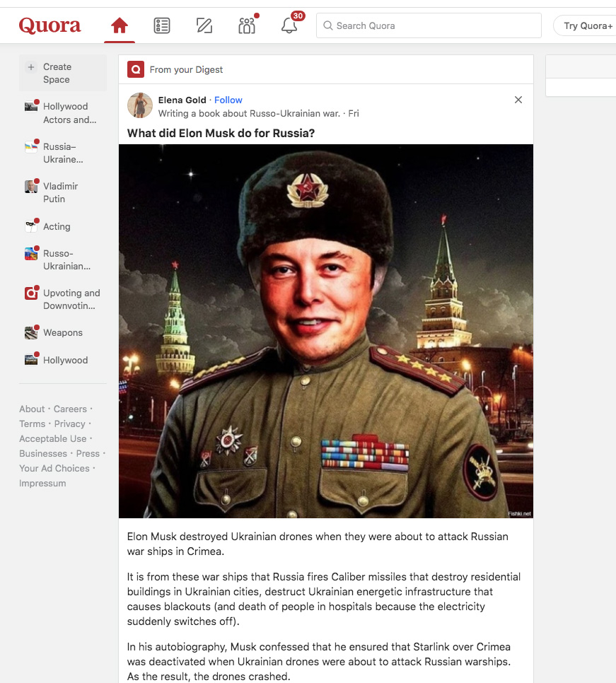This screenshot has height=683, width=616.
Task: Click the Quora logo
Action: (50, 25)
